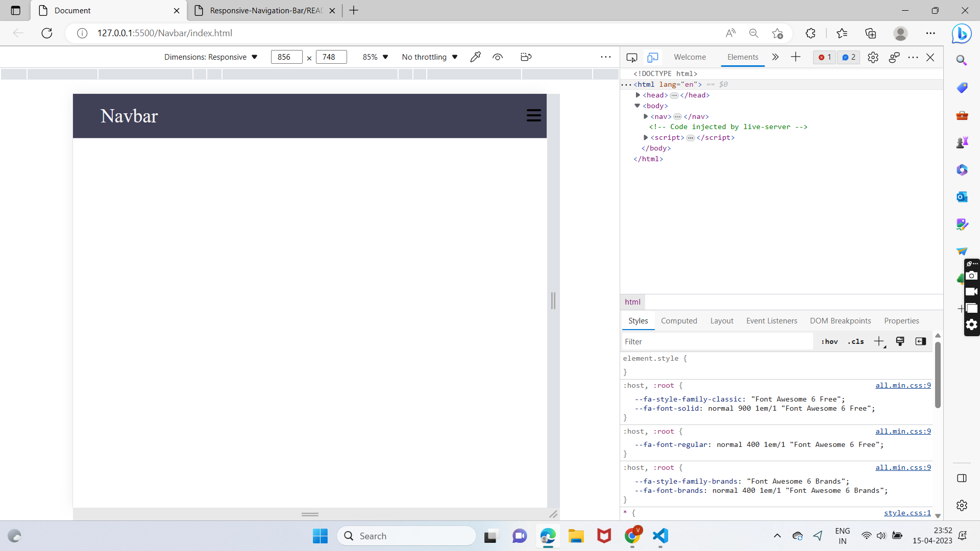Image resolution: width=980 pixels, height=551 pixels.
Task: Click the screen rotation icon in device toolbar
Action: coord(526,57)
